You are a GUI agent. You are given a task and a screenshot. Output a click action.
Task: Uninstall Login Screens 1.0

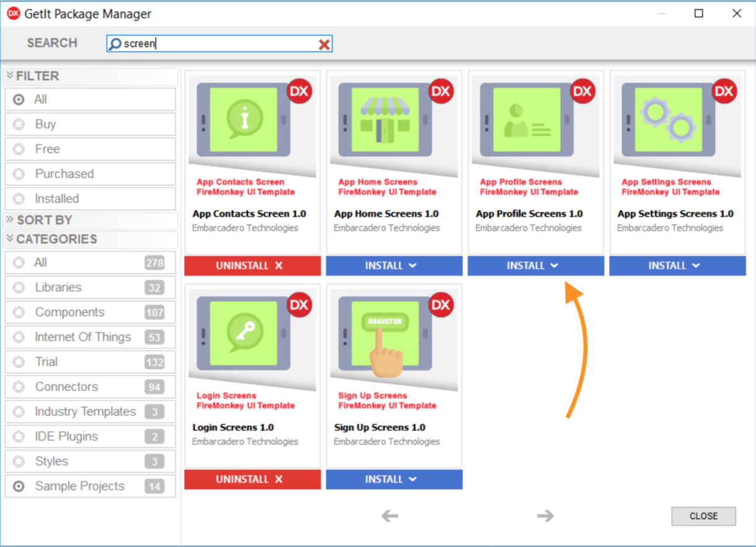pyautogui.click(x=253, y=479)
